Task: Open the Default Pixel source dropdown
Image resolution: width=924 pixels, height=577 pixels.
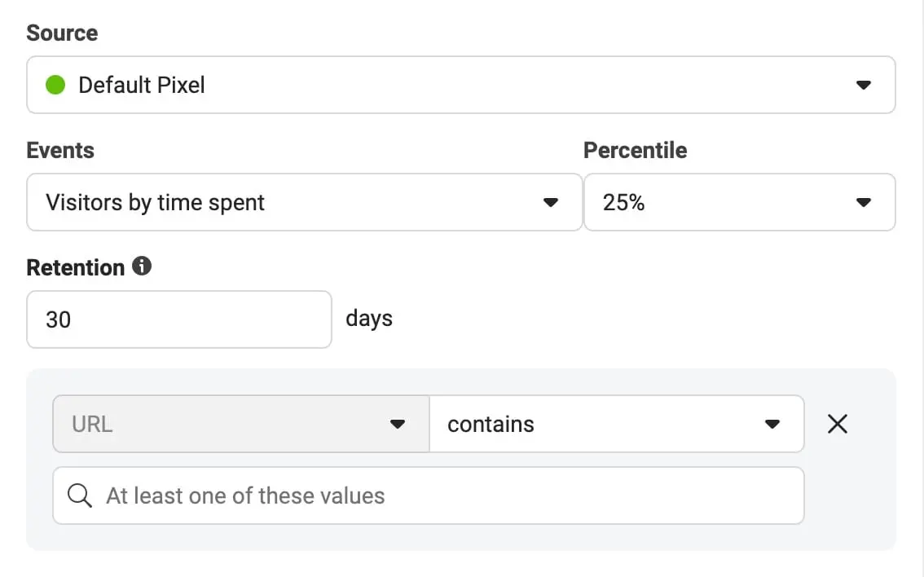Action: tap(460, 85)
